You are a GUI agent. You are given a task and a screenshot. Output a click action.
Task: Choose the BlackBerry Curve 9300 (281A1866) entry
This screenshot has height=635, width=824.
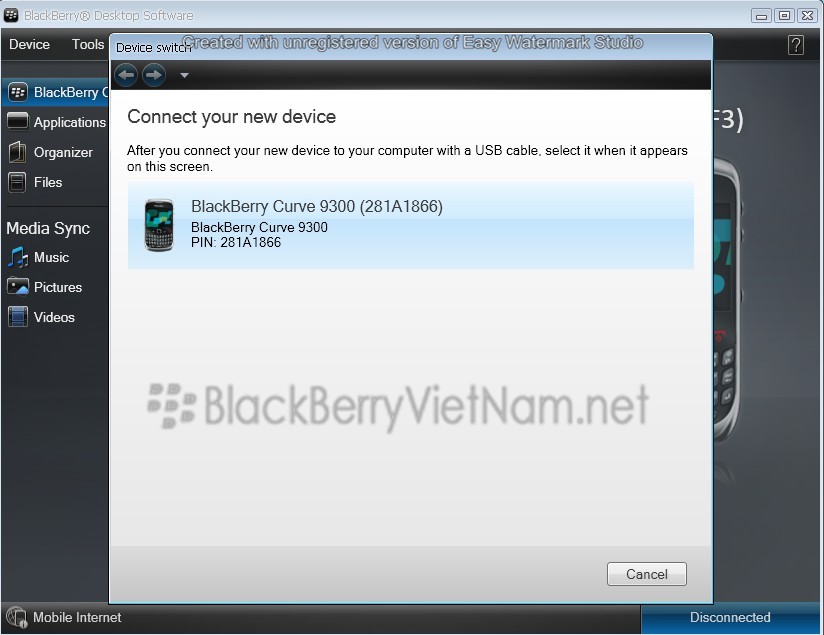(410, 226)
